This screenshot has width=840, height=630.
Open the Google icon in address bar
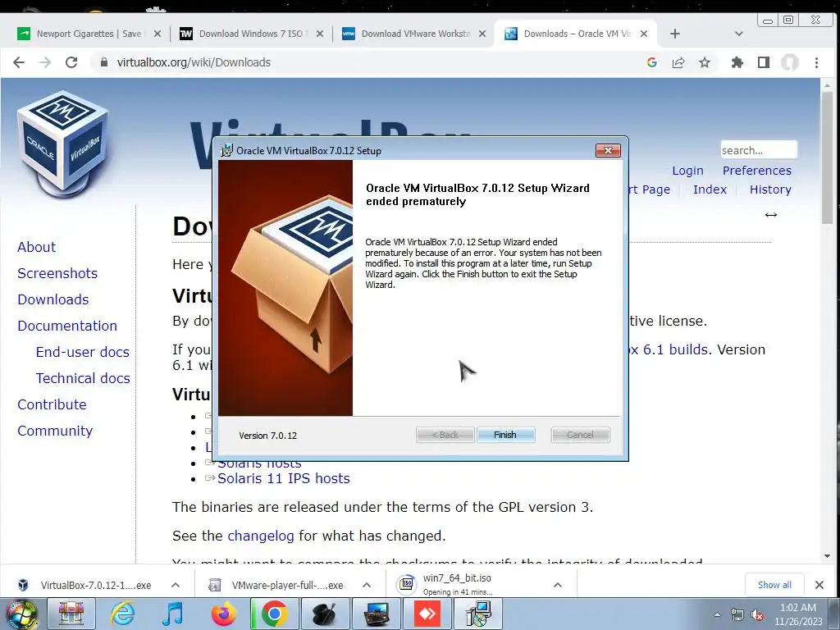[x=652, y=62]
